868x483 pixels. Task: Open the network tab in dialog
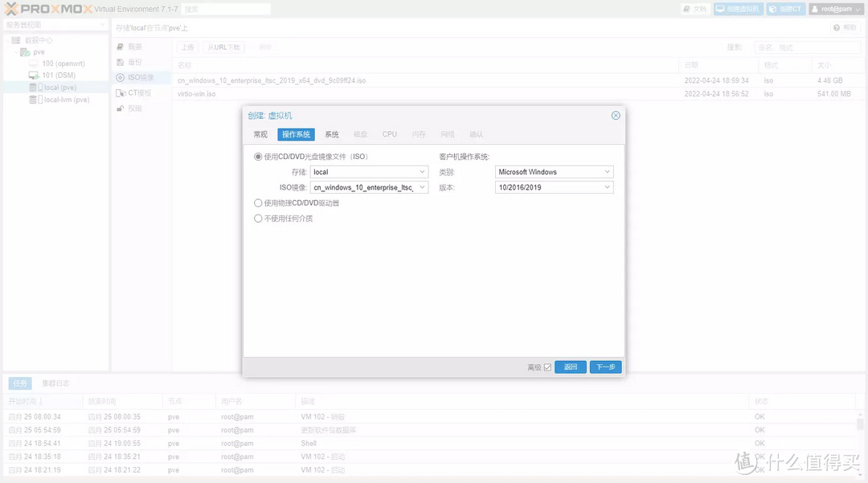(x=448, y=134)
